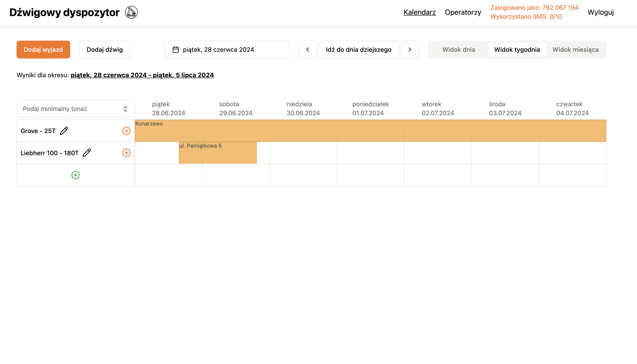Open the ul. Pamiątkowa 5 trip block
637x364 pixels.
(218, 153)
